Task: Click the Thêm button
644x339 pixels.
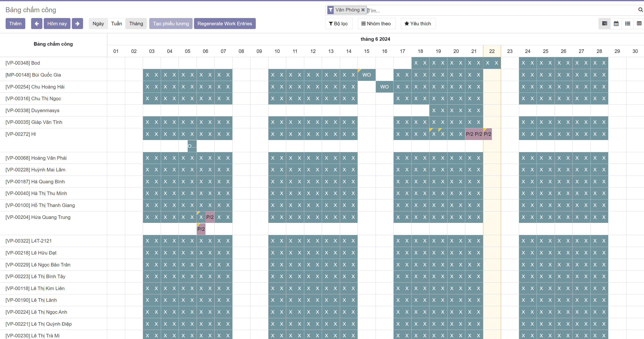Action: tap(15, 23)
